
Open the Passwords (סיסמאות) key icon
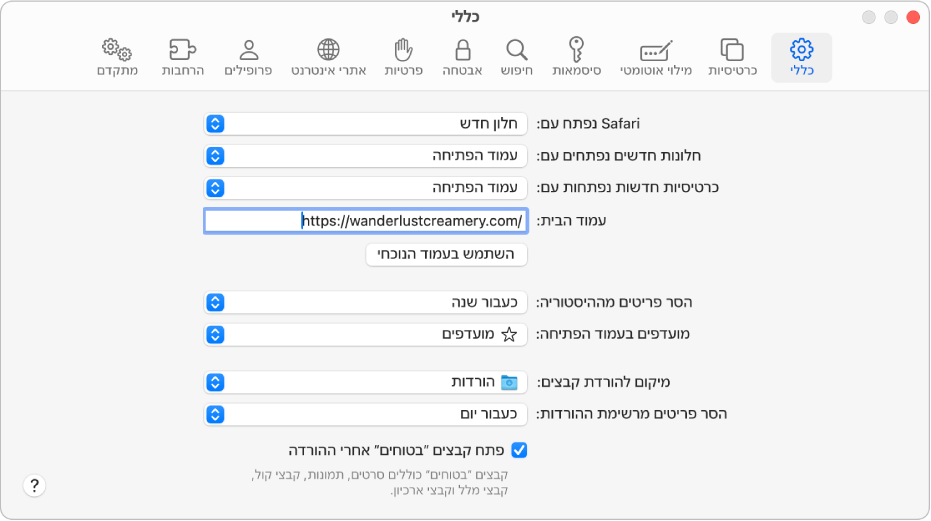(x=576, y=57)
